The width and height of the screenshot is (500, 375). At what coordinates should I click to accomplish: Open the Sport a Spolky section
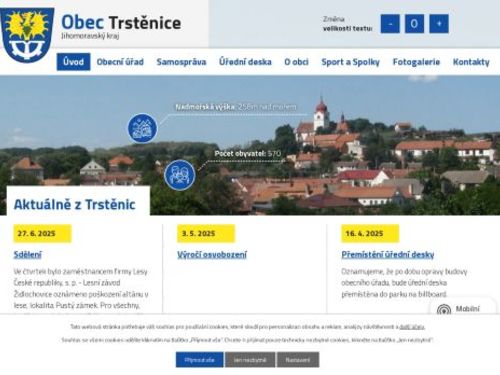pos(350,62)
